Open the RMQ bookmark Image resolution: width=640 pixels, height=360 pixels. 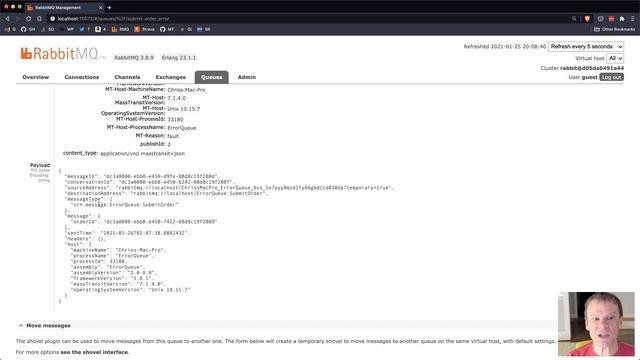[x=120, y=29]
